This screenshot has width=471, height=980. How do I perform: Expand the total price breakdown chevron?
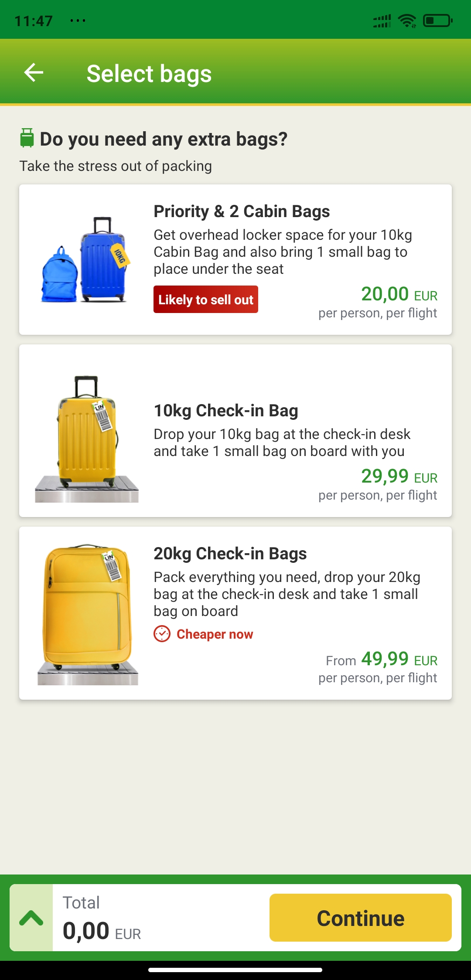[31, 918]
